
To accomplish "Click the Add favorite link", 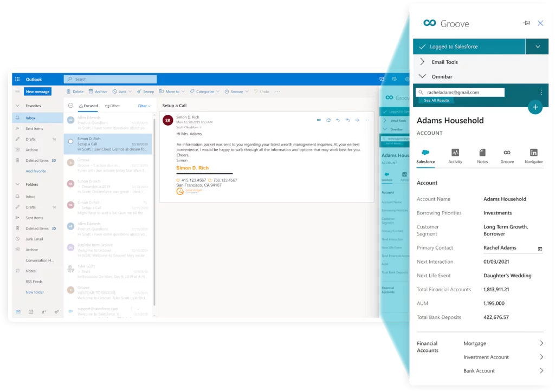I will pyautogui.click(x=36, y=171).
